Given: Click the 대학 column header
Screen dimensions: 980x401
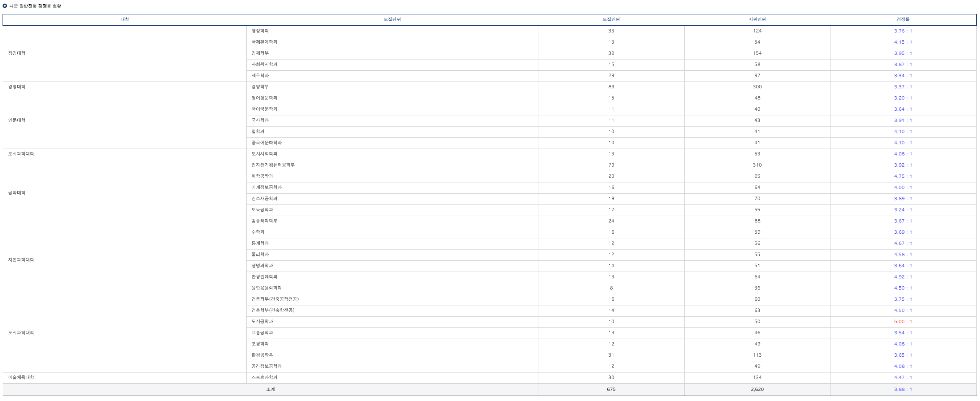Looking at the screenshot, I should (125, 19).
